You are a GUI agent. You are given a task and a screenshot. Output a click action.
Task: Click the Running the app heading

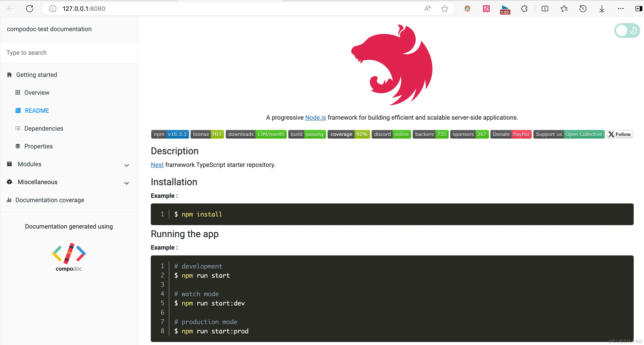[185, 234]
